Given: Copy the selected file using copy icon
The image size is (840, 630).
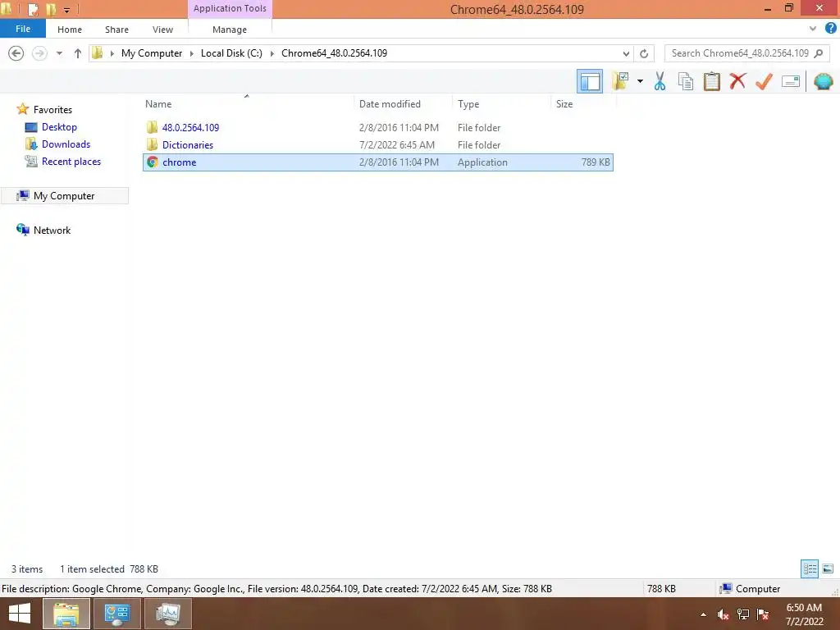Looking at the screenshot, I should (x=686, y=81).
